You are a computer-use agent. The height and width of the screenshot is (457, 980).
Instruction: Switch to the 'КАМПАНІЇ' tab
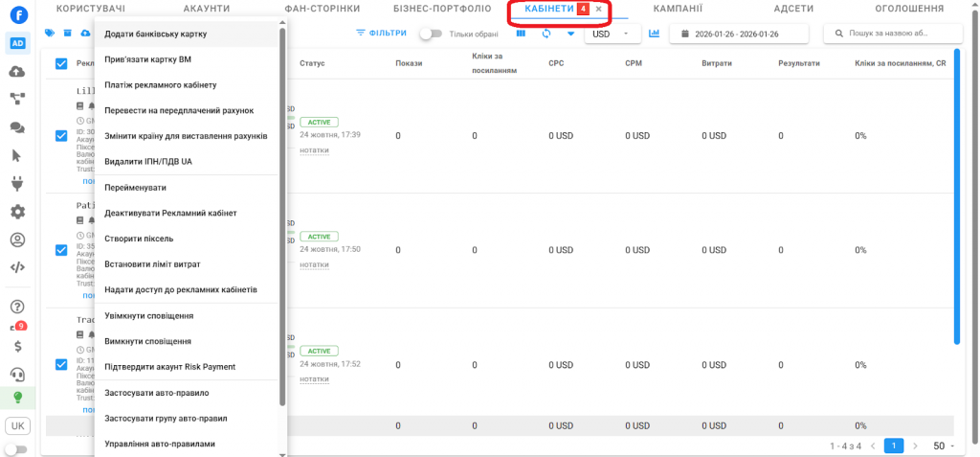[678, 9]
